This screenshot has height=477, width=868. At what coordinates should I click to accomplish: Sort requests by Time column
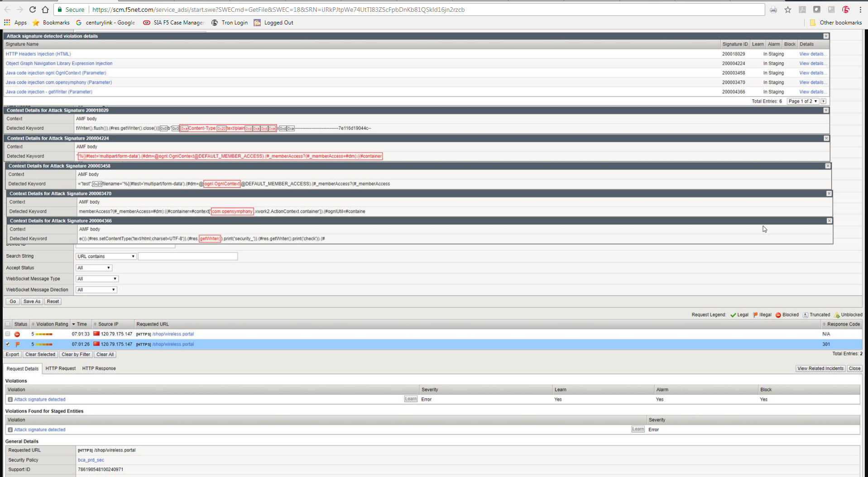coord(80,324)
